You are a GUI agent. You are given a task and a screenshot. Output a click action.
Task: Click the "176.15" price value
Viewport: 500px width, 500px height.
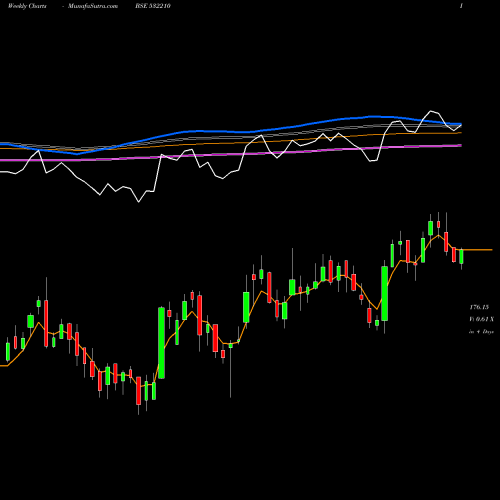(479, 307)
